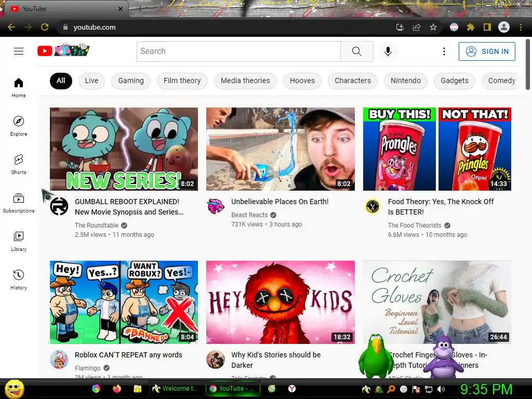
Task: Select the Gadgets filter chip
Action: point(455,81)
